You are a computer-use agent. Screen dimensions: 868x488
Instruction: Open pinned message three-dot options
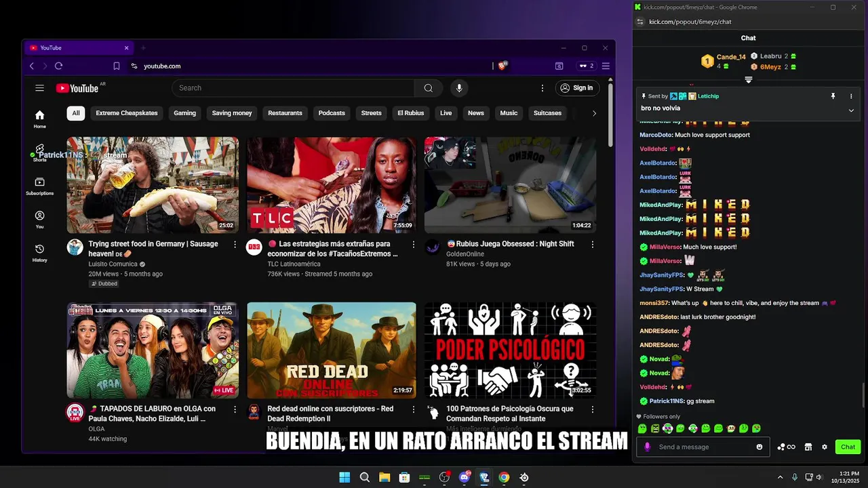[851, 96]
